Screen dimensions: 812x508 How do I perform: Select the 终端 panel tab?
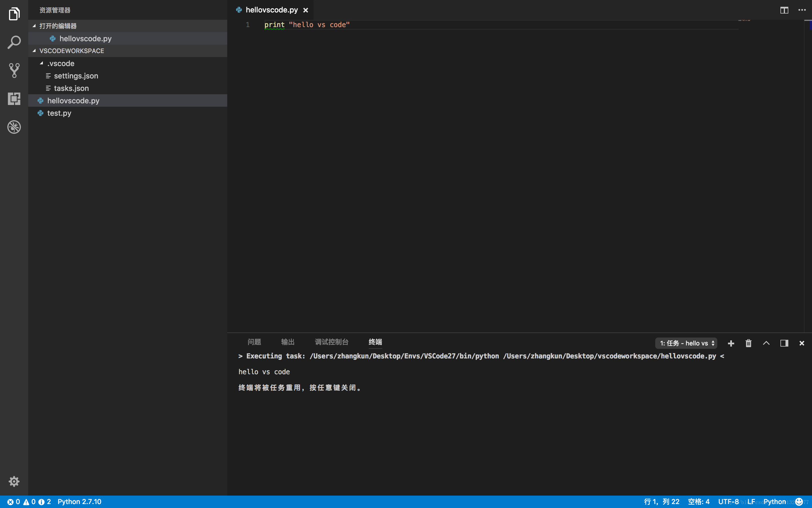[376, 342]
